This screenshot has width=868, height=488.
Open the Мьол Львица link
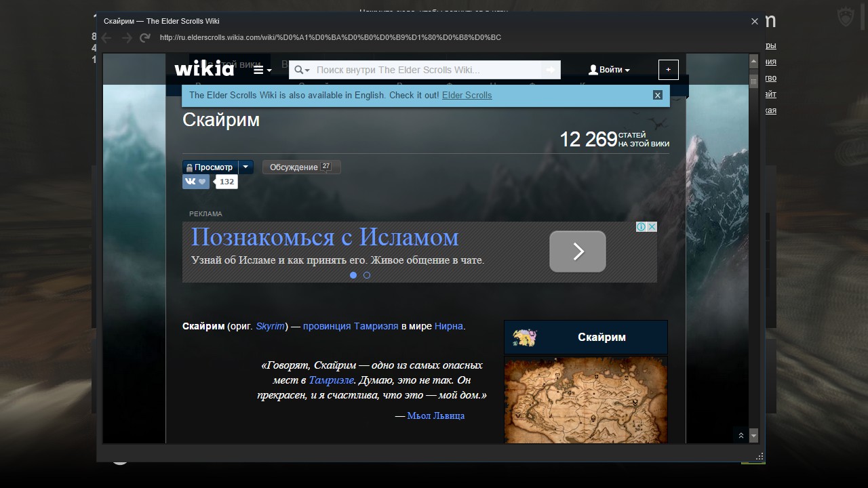[436, 415]
